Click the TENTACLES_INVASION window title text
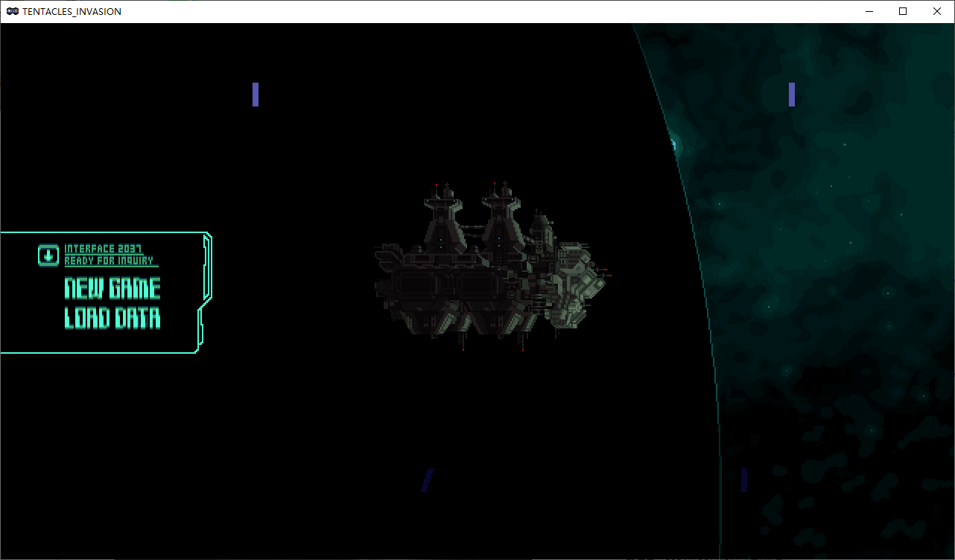Image resolution: width=955 pixels, height=560 pixels. (72, 12)
